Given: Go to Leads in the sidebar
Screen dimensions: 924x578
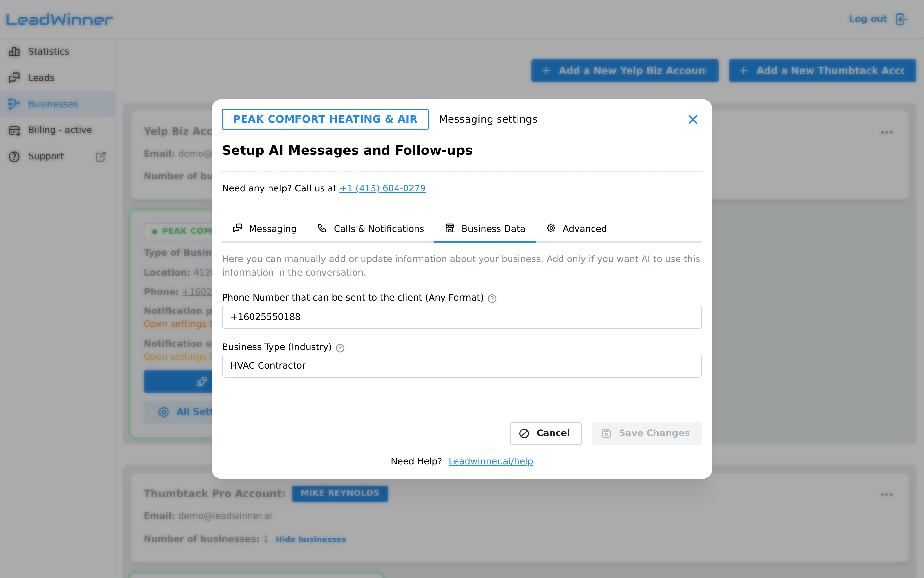Looking at the screenshot, I should (x=57, y=78).
